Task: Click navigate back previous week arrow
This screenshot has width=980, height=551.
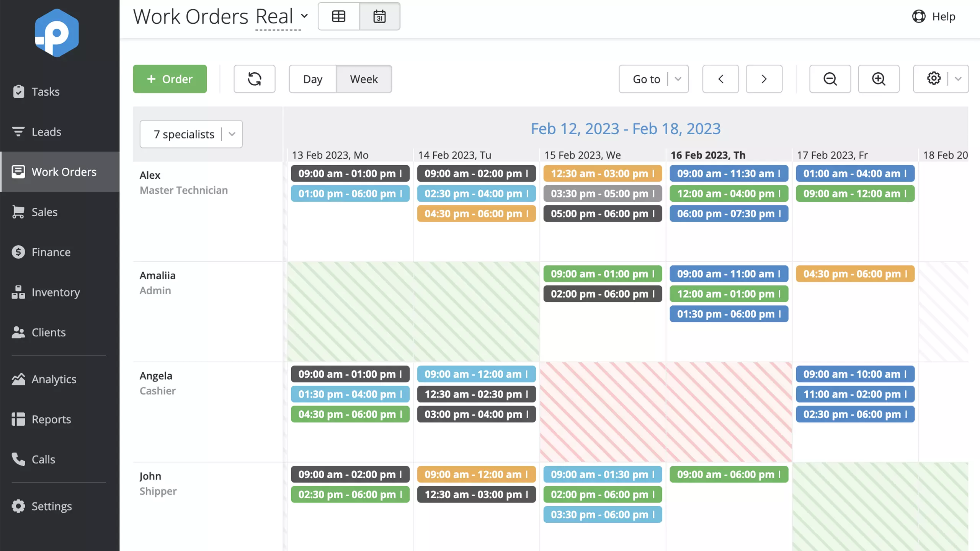Action: pyautogui.click(x=721, y=79)
